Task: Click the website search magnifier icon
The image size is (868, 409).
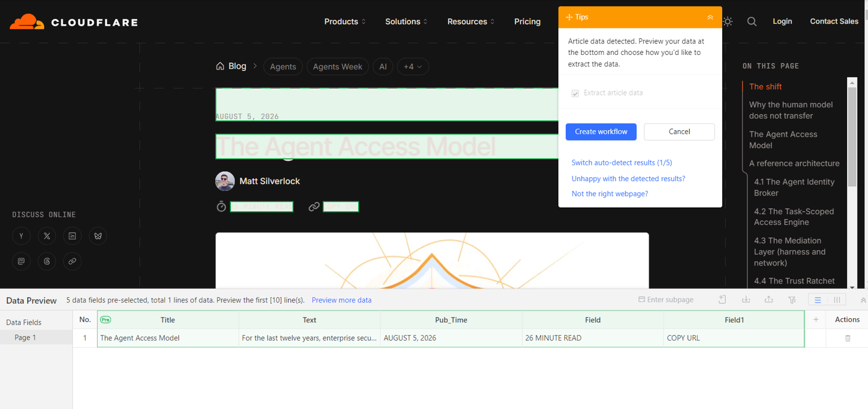Action: point(752,21)
